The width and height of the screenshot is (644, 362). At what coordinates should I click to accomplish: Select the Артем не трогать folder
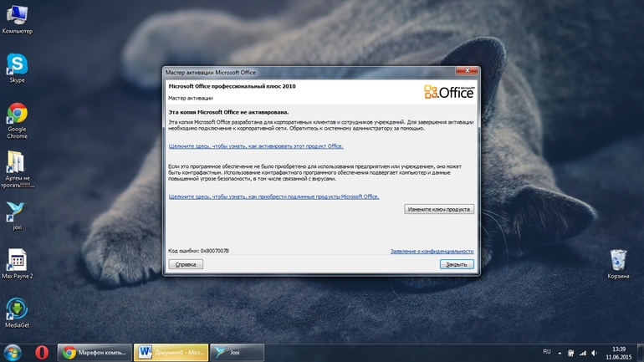click(17, 169)
